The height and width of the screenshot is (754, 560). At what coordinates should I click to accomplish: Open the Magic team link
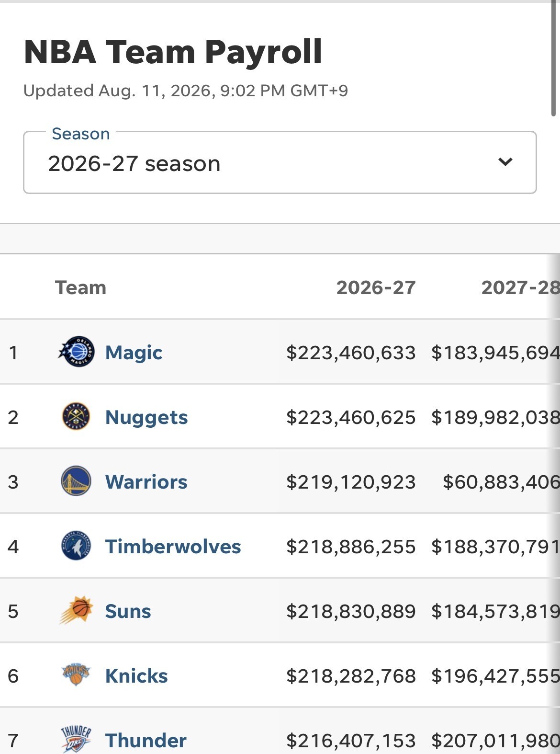tap(134, 353)
